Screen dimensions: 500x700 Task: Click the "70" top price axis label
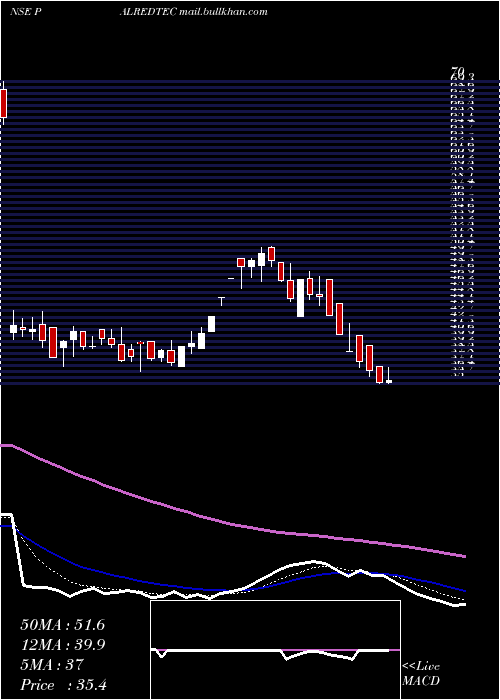pyautogui.click(x=458, y=70)
